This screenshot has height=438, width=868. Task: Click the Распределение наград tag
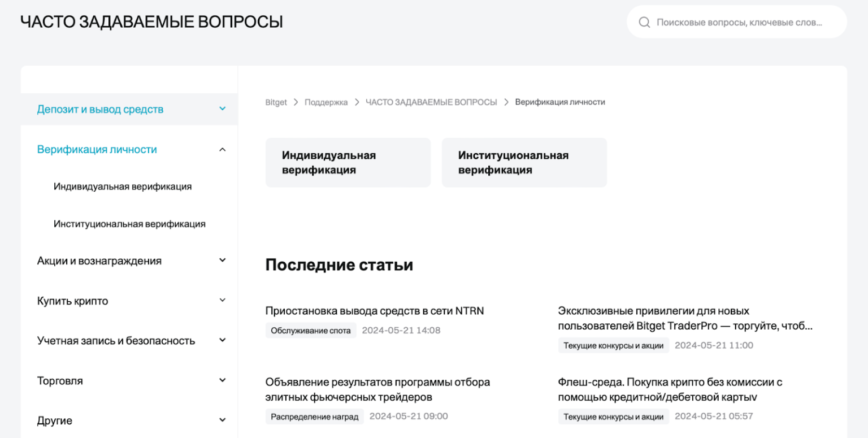pos(314,417)
